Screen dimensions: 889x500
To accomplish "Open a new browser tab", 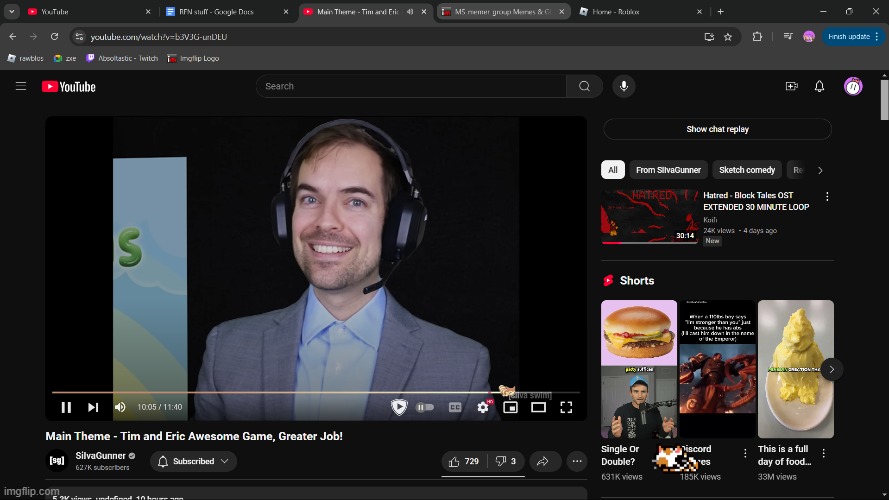I will (720, 11).
